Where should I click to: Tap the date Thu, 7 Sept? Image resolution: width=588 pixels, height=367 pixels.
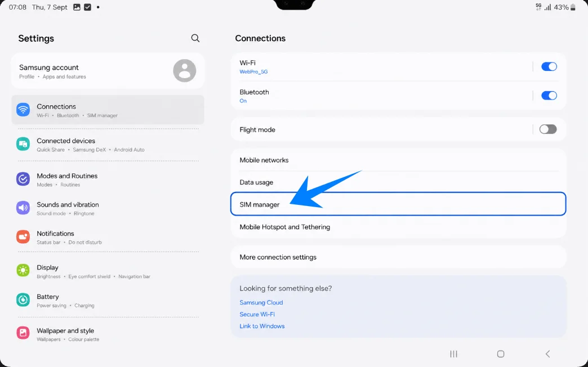(x=50, y=7)
